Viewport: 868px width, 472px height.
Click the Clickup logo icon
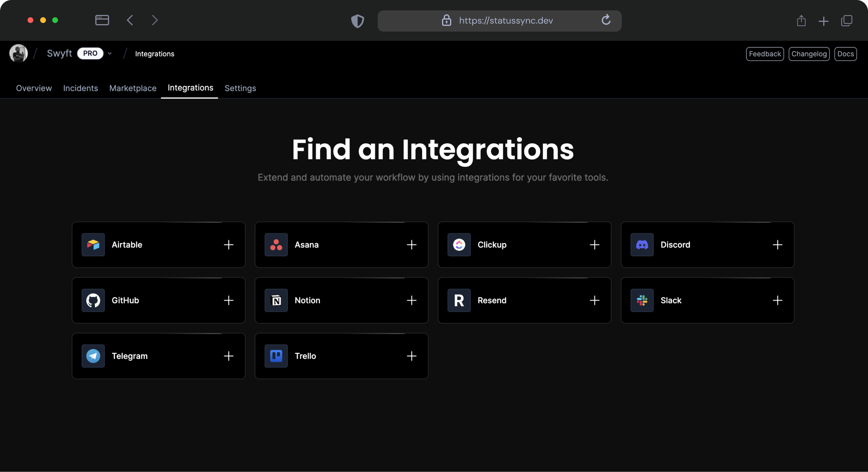pos(459,244)
